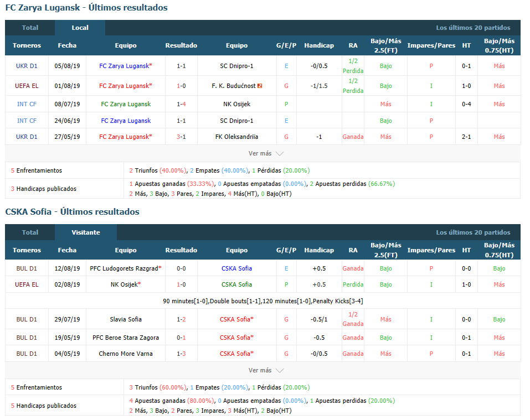This screenshot has width=530, height=420.
Task: Click the 'FC Zarya Lugansk - Últimos resultados' heading
Action: (86, 7)
